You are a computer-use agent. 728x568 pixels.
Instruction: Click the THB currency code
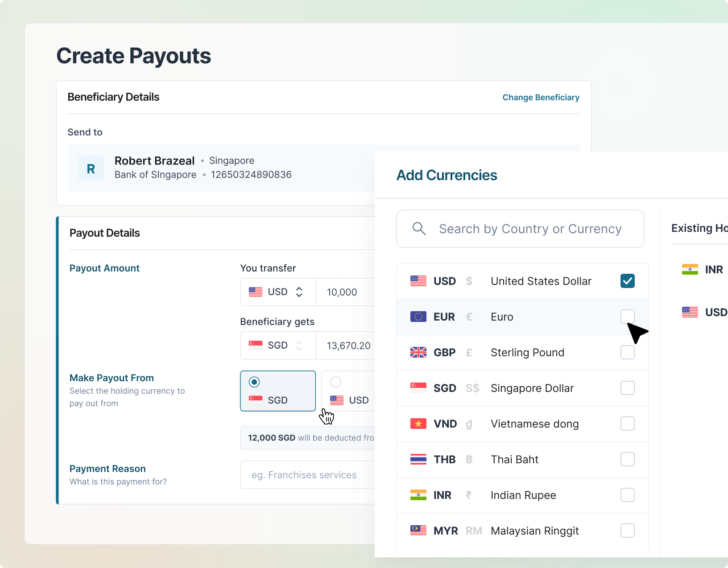pyautogui.click(x=444, y=459)
